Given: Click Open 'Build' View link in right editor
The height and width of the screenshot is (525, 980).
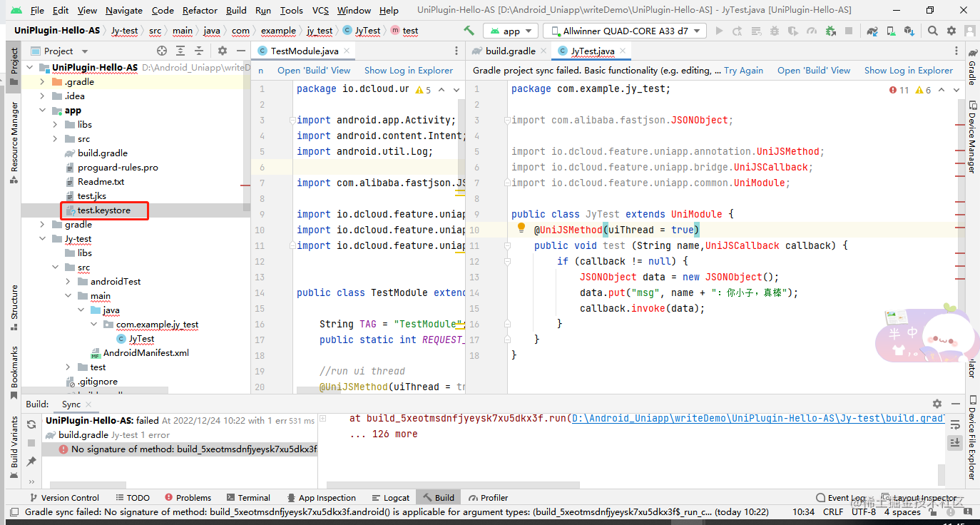Looking at the screenshot, I should click(x=814, y=71).
